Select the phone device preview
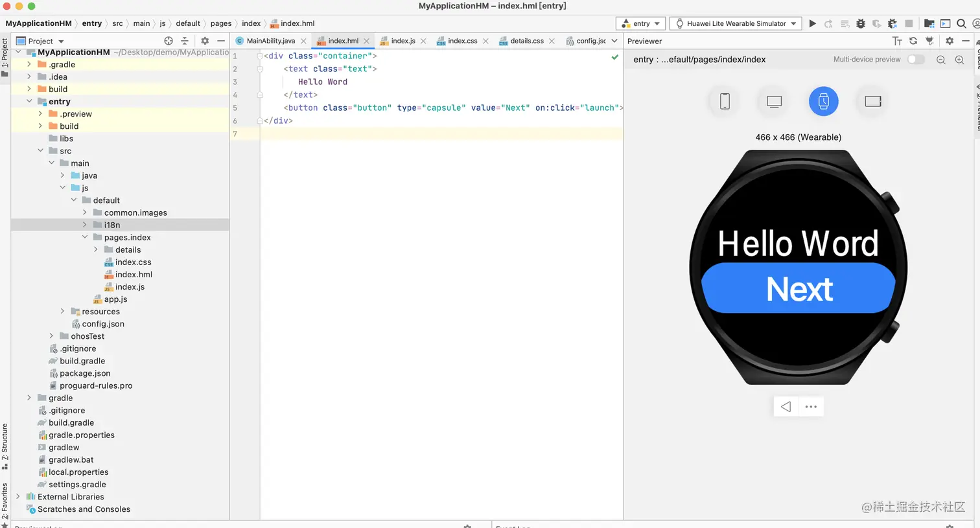Image resolution: width=980 pixels, height=528 pixels. pyautogui.click(x=725, y=101)
